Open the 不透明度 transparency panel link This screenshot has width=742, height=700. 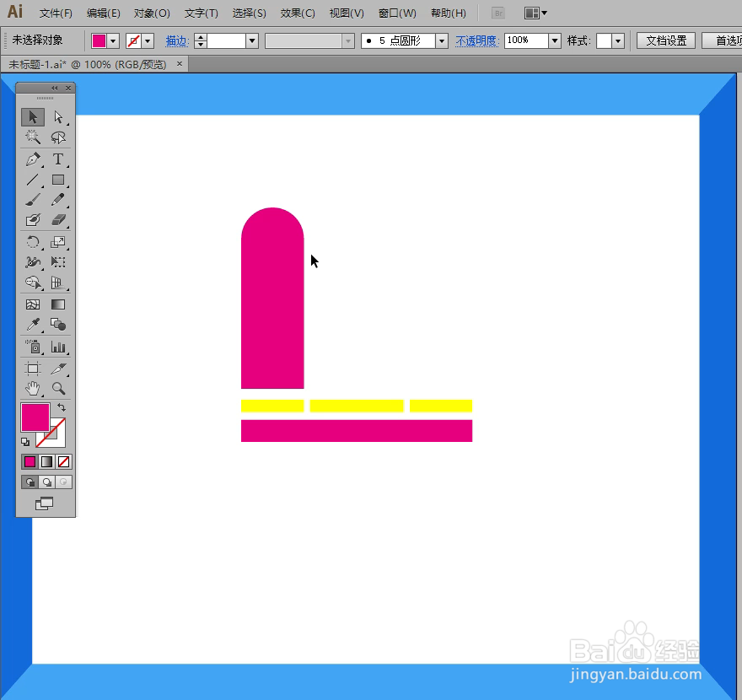point(477,41)
